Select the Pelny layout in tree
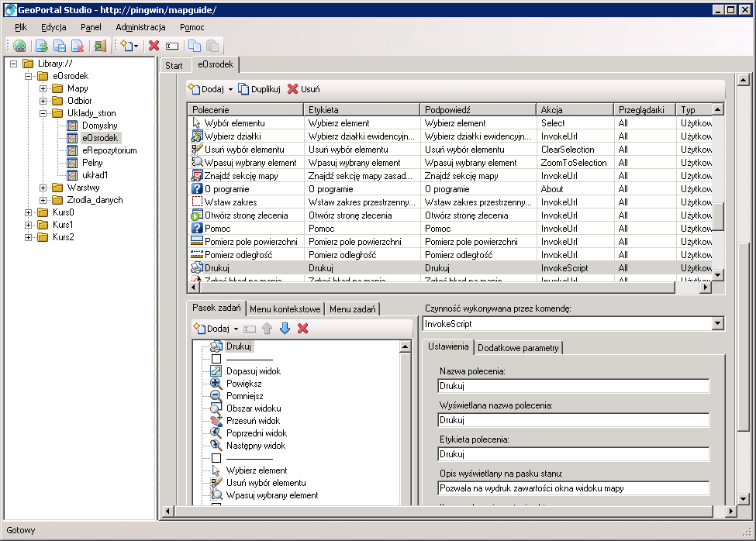The height and width of the screenshot is (541, 756). click(92, 163)
